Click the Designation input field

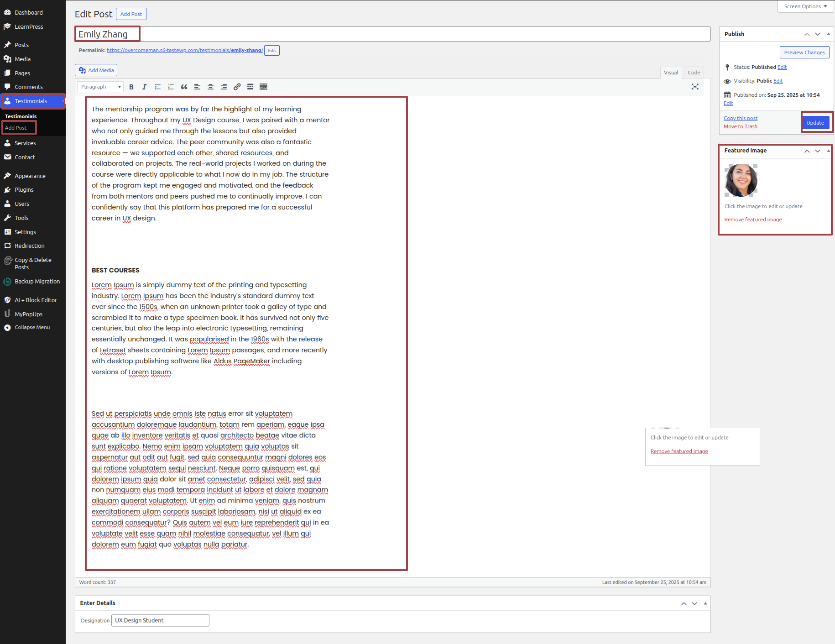pos(160,620)
